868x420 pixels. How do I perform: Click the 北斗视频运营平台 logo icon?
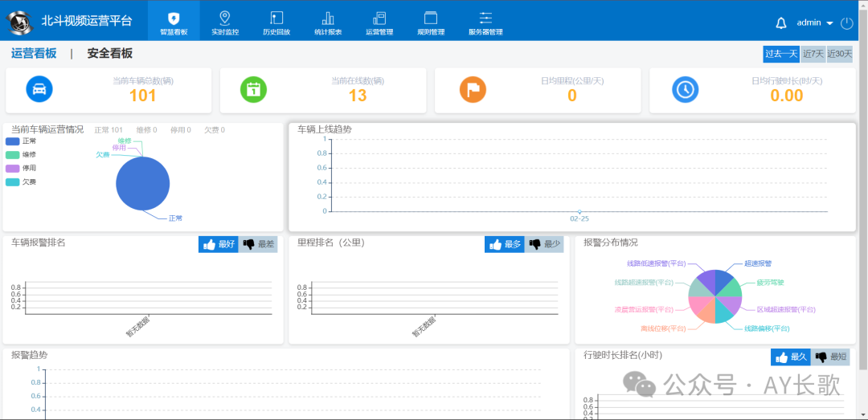pos(19,21)
